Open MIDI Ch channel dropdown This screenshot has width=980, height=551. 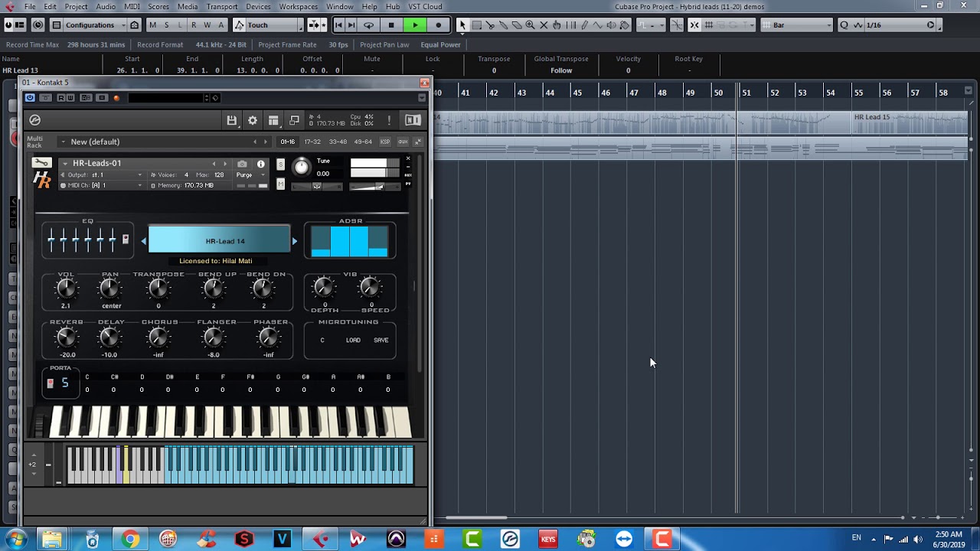pos(102,185)
